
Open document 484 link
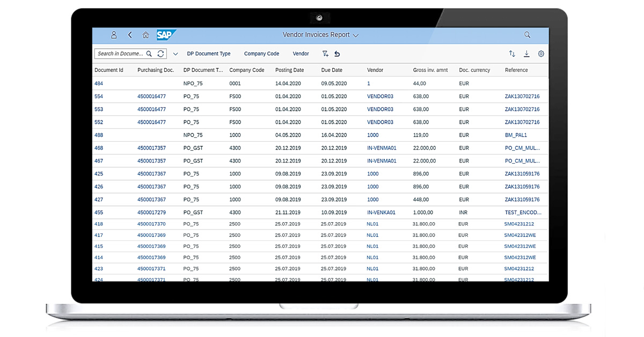pos(98,83)
